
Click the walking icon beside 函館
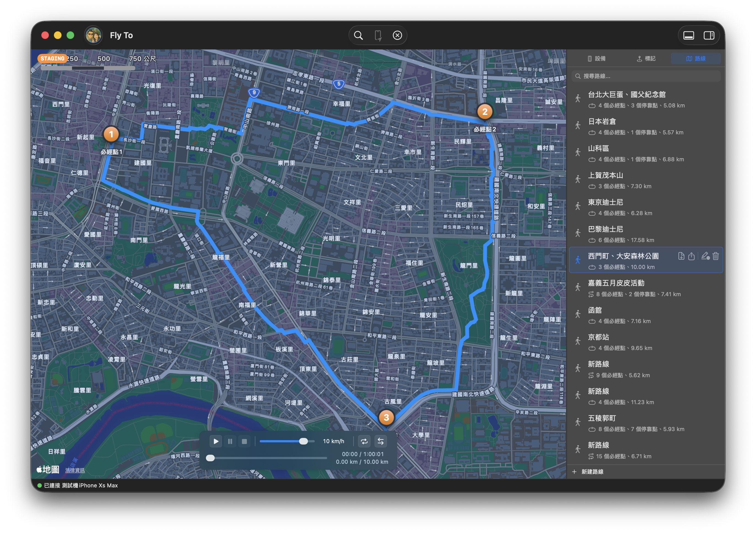tap(578, 314)
